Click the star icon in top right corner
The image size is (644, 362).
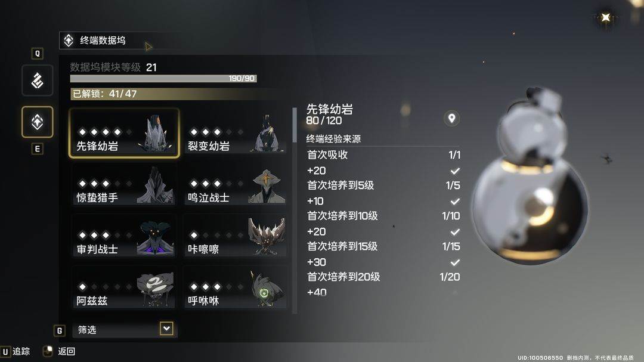[605, 17]
